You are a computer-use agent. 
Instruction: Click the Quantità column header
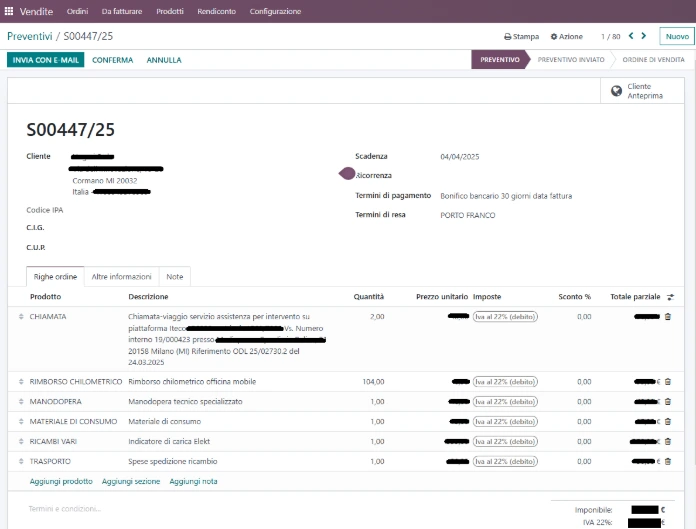pos(368,296)
